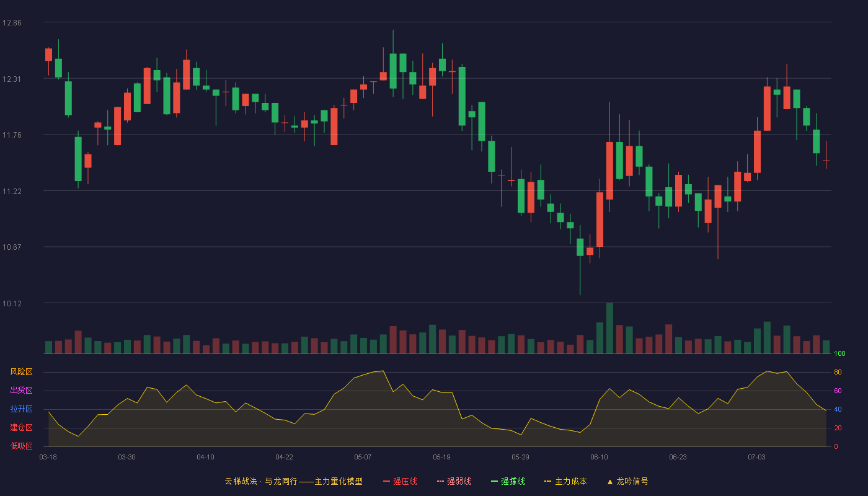
Task: Click the red 0 indicator axis value
Action: click(836, 446)
